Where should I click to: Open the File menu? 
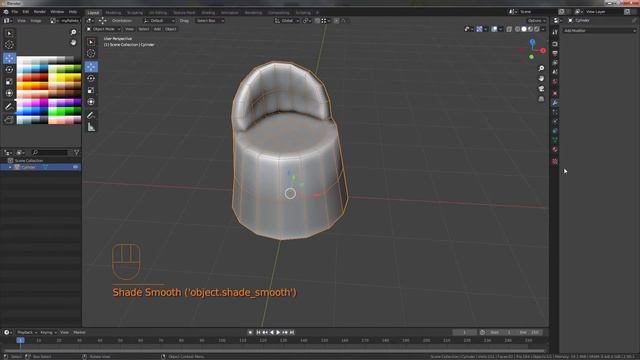[x=14, y=12]
